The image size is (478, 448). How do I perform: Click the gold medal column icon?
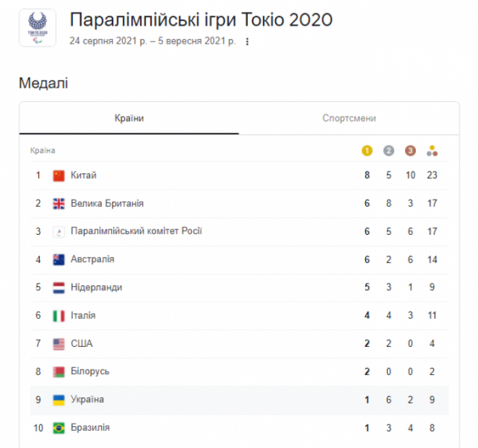point(367,151)
